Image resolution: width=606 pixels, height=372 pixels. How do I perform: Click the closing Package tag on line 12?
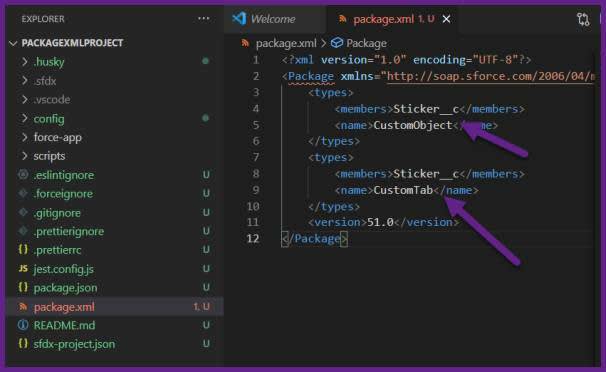tap(315, 239)
